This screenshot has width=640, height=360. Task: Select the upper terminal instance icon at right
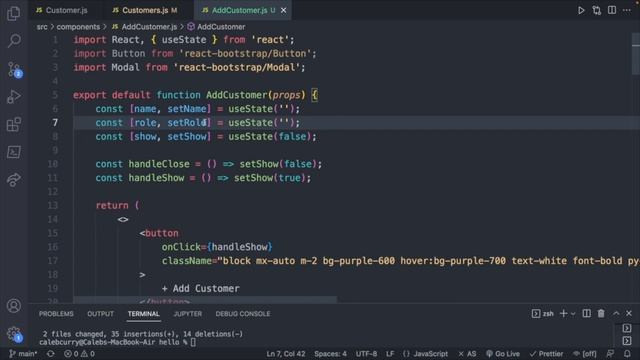[627, 328]
